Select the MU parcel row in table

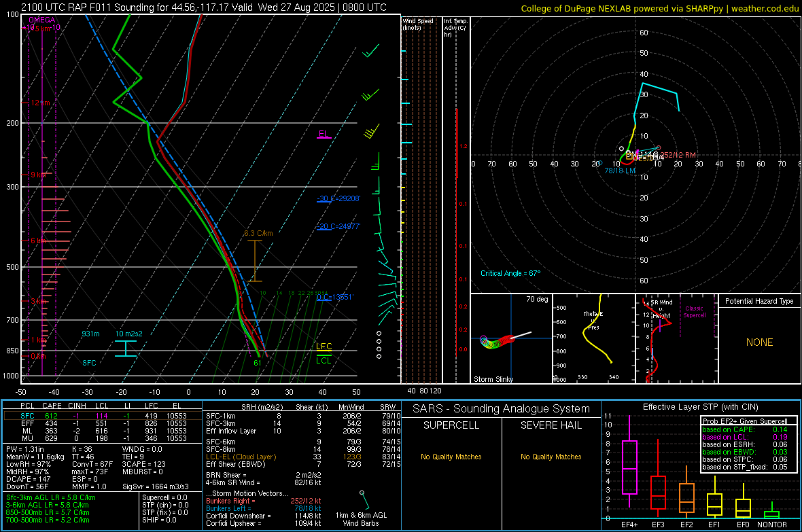(x=103, y=438)
